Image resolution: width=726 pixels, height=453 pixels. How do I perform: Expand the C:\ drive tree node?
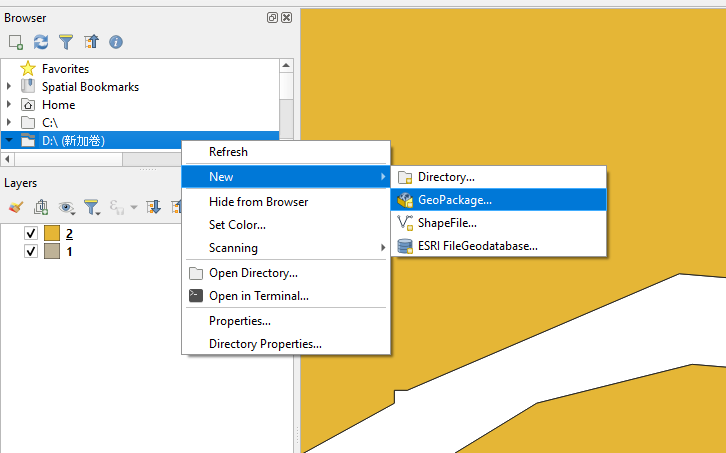(x=9, y=122)
